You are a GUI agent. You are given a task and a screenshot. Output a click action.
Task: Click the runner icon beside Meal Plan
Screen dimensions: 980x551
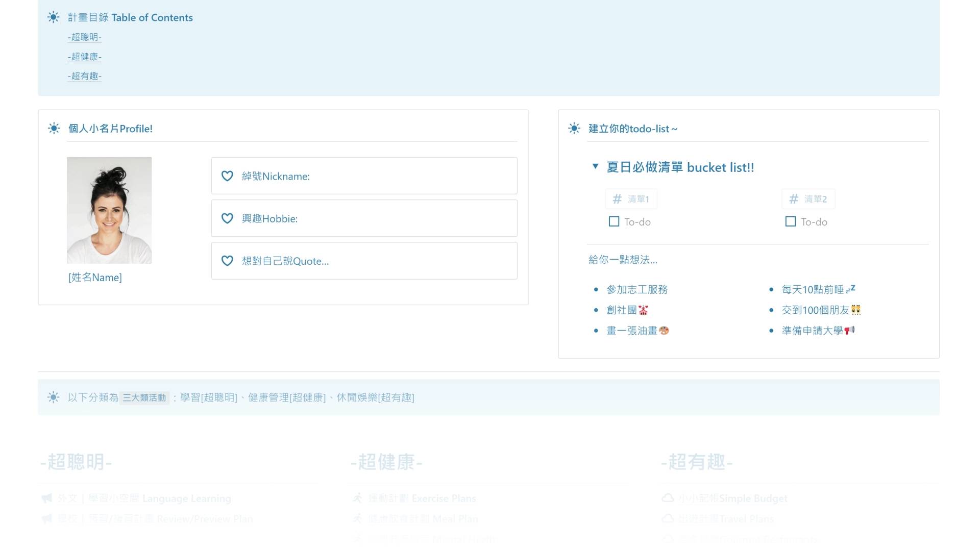[358, 519]
